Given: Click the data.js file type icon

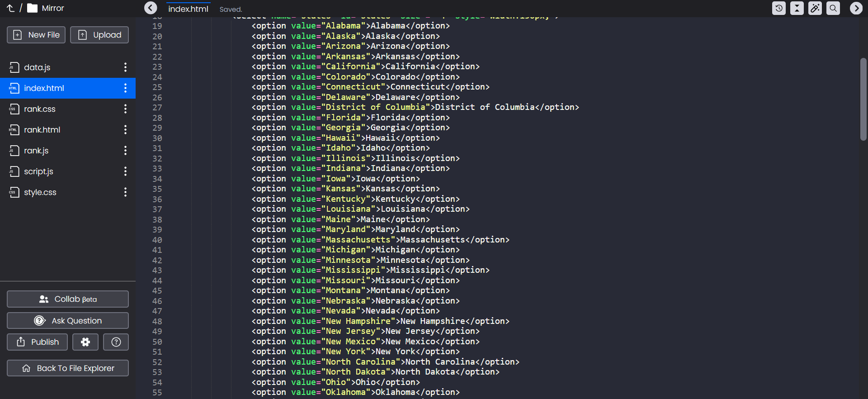Looking at the screenshot, I should pyautogui.click(x=14, y=67).
